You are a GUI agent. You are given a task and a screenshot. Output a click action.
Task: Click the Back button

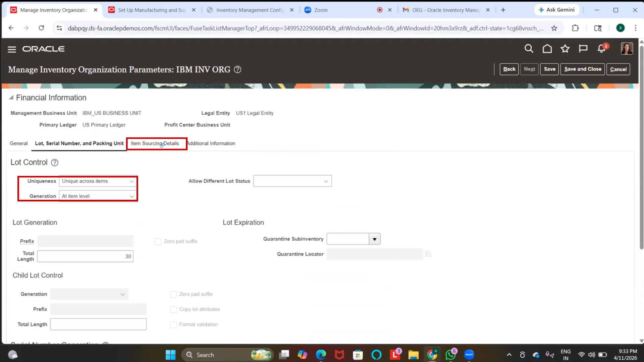click(x=509, y=69)
